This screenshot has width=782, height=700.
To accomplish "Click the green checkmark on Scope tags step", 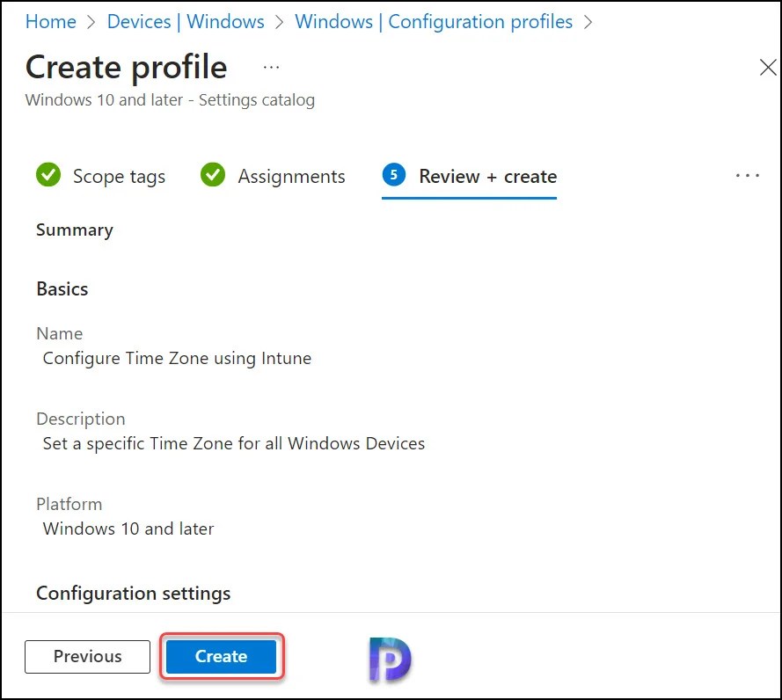I will pos(48,176).
